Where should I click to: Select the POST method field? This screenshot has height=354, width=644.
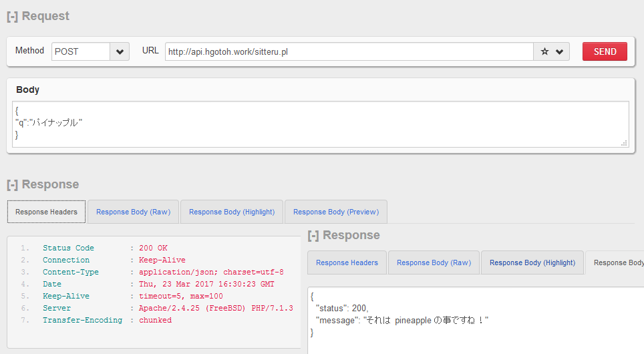[81, 51]
